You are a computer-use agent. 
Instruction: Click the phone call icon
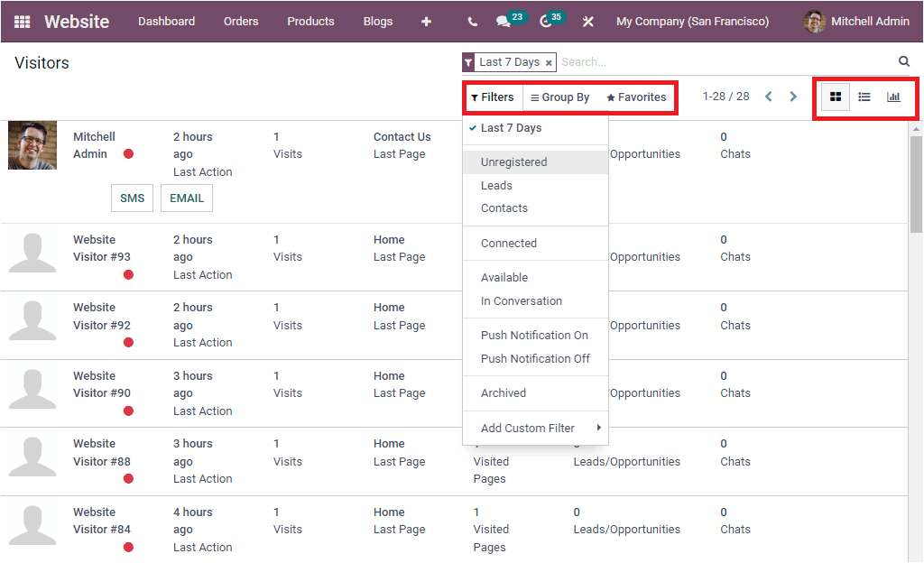click(x=474, y=21)
